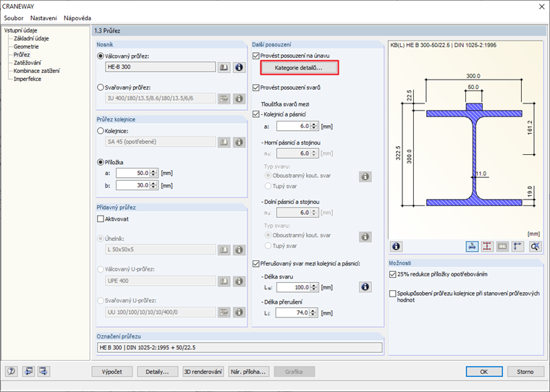Open library for UPE 400 channel
Viewport: 550px width, 392px height.
click(x=224, y=281)
